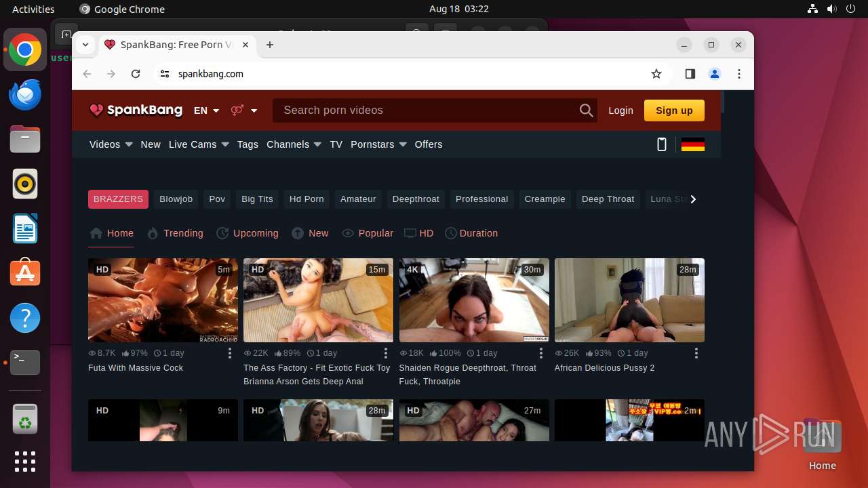Image resolution: width=868 pixels, height=488 pixels.
Task: Close the SpankBang browser tab
Action: click(245, 45)
